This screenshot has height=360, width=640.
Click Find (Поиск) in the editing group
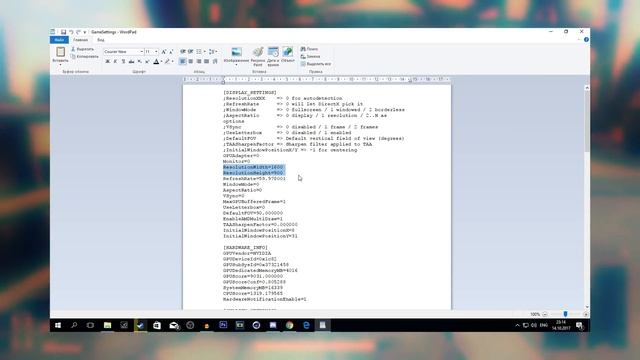pyautogui.click(x=309, y=49)
